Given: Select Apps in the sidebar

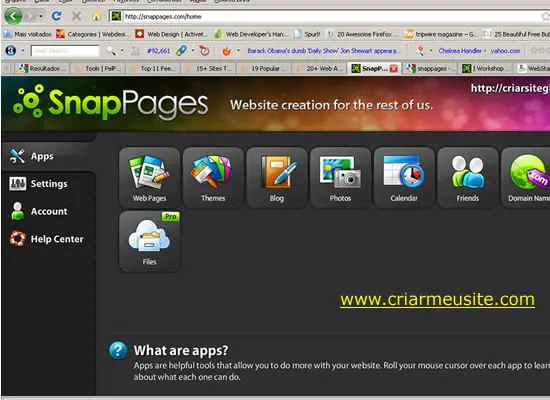Looking at the screenshot, I should coord(48,156).
